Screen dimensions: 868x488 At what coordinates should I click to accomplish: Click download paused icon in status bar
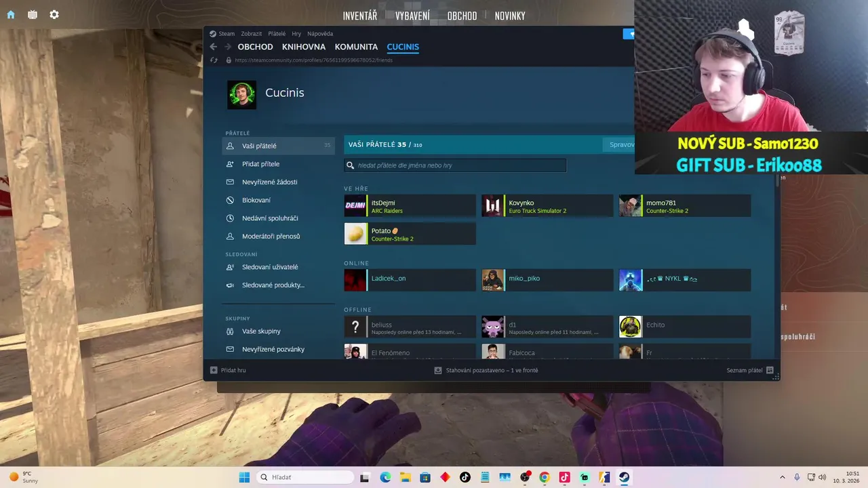point(438,370)
